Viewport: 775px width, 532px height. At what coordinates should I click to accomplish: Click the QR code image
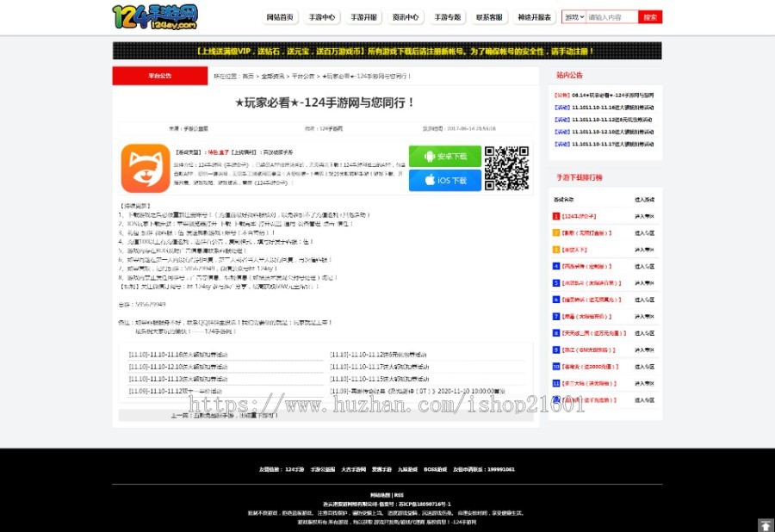pyautogui.click(x=506, y=169)
